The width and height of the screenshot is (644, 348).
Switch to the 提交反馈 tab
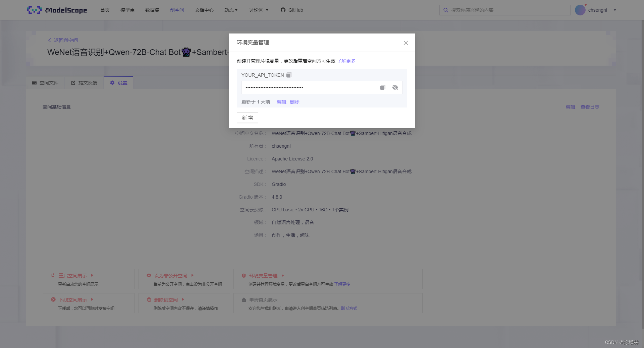(x=84, y=83)
